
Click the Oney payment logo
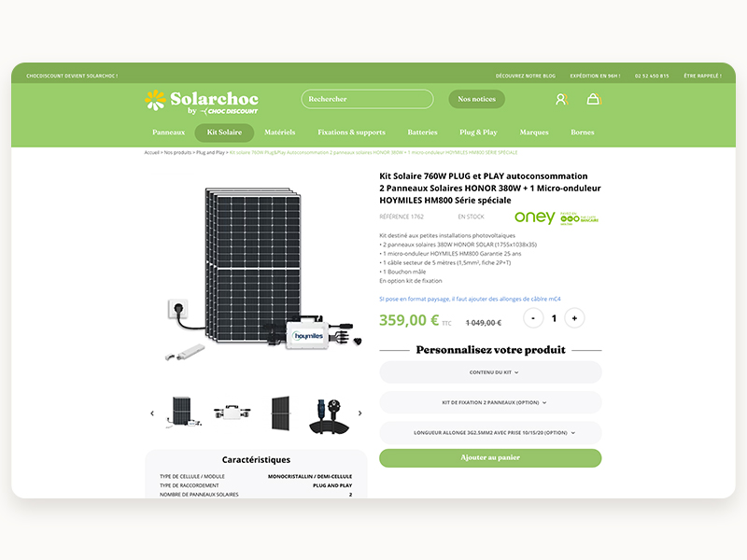coord(557,217)
